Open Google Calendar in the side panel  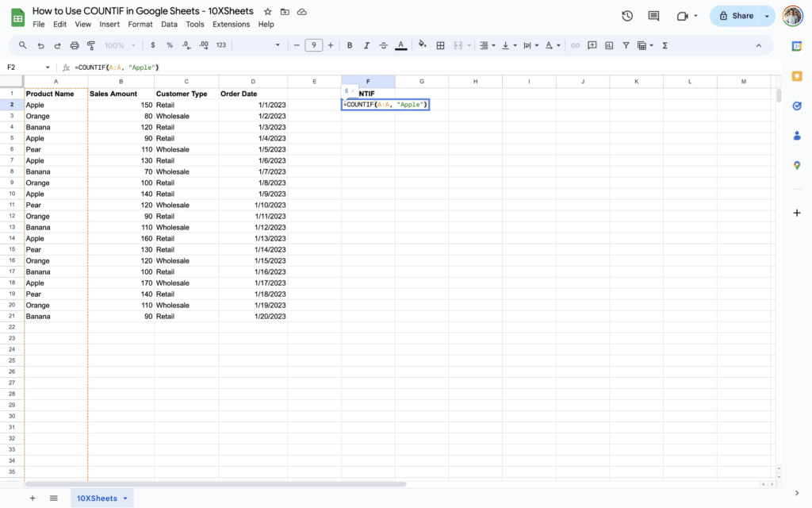797,46
